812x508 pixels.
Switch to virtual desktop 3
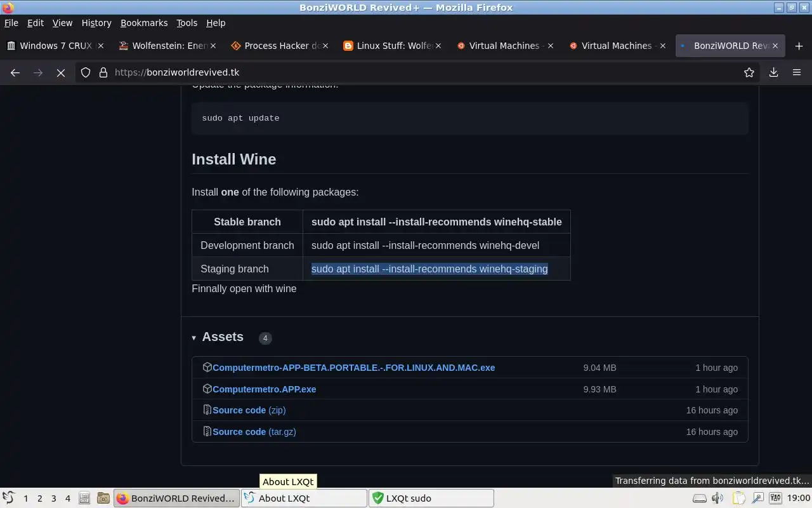tap(54, 498)
